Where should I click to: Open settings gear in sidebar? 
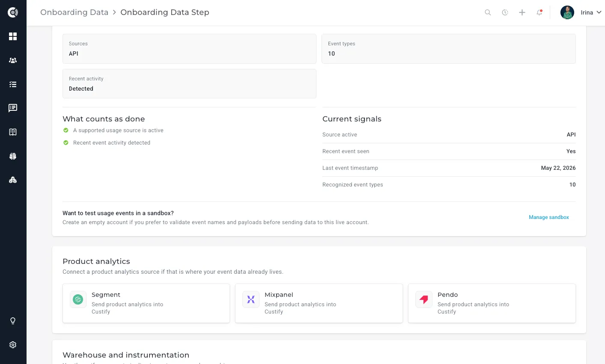[x=13, y=345]
